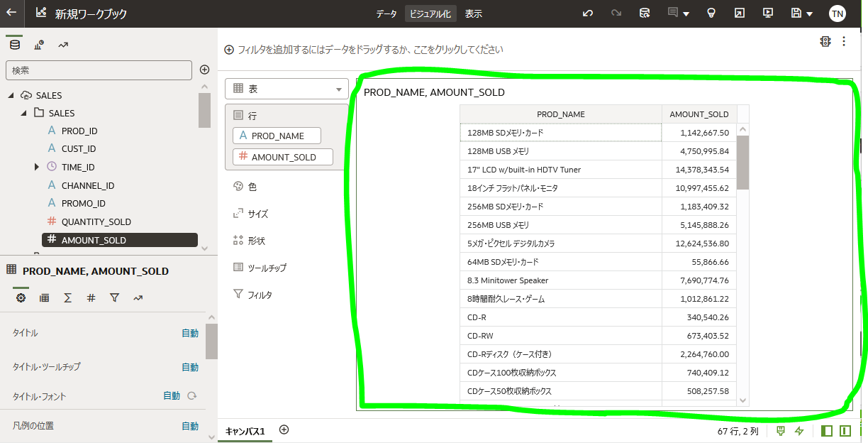The image size is (868, 443).
Task: Select the キャンバス1 canvas tab
Action: tap(245, 431)
